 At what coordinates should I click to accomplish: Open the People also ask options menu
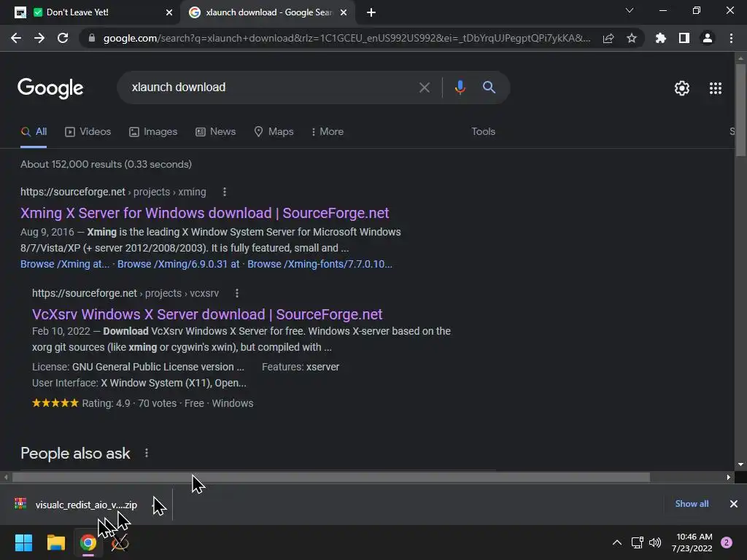(146, 454)
